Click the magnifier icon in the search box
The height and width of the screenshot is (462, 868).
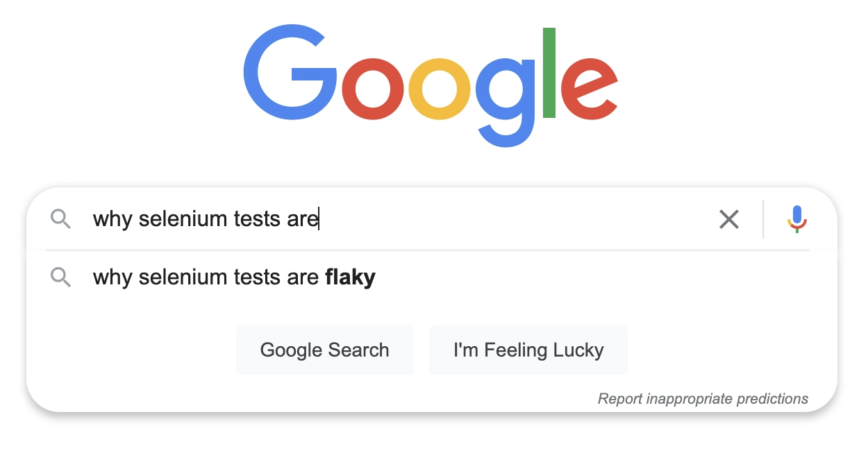(61, 219)
